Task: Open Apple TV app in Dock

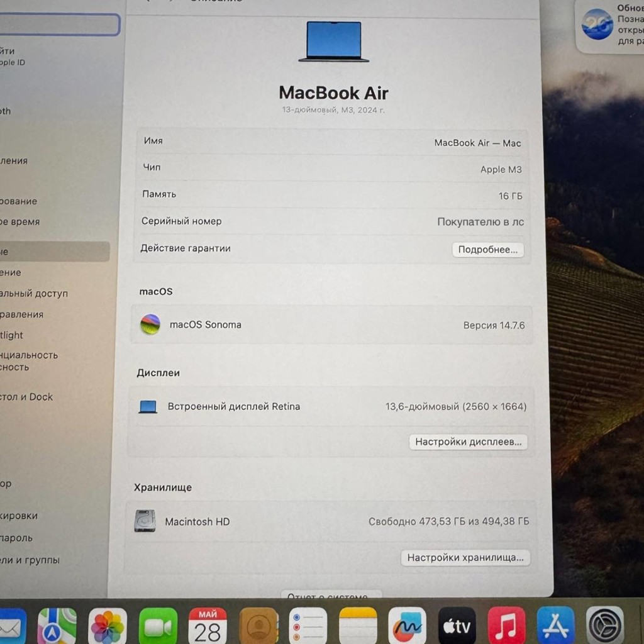Action: click(x=457, y=625)
